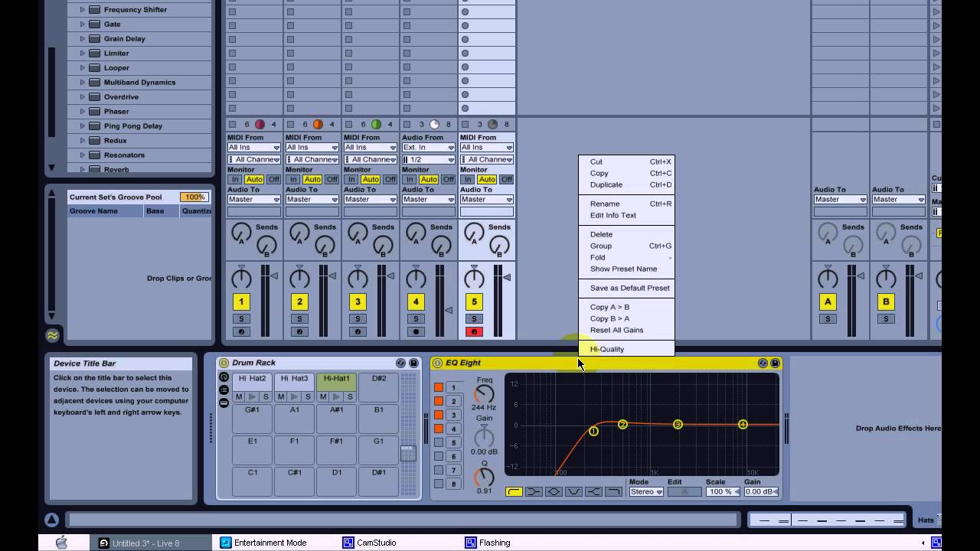The image size is (980, 551).
Task: Set track 2 monitor to In
Action: [293, 179]
